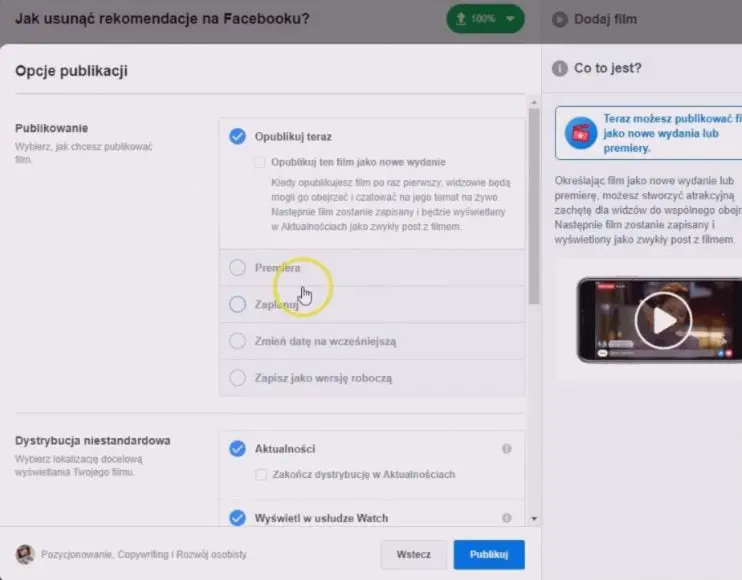Click scrollbar down arrow in options panel
The image size is (742, 580).
point(534,518)
